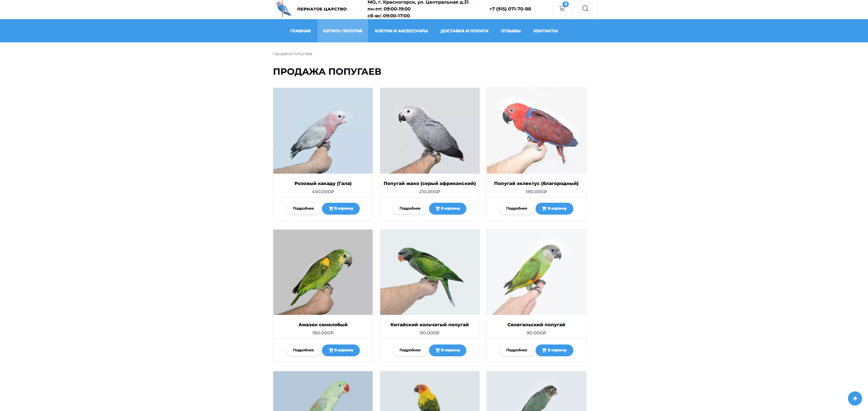Click the search magnifier icon

click(585, 9)
